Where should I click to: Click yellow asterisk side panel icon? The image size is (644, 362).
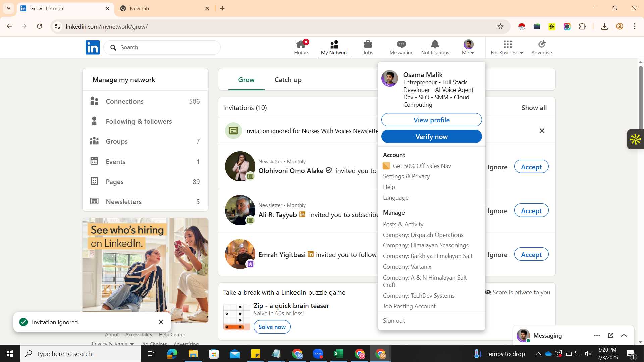pyautogui.click(x=635, y=139)
